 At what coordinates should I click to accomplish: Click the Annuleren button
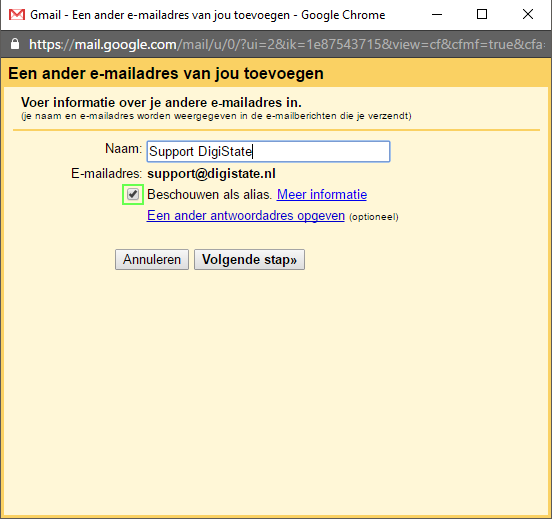[152, 260]
